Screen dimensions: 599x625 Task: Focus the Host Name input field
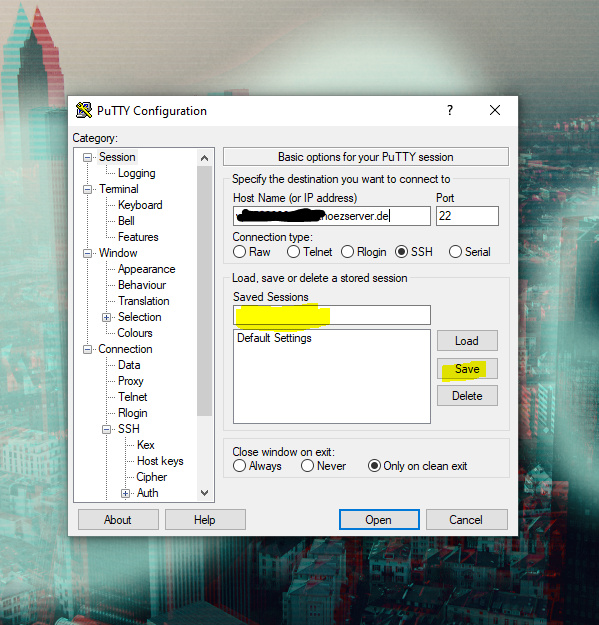click(332, 216)
